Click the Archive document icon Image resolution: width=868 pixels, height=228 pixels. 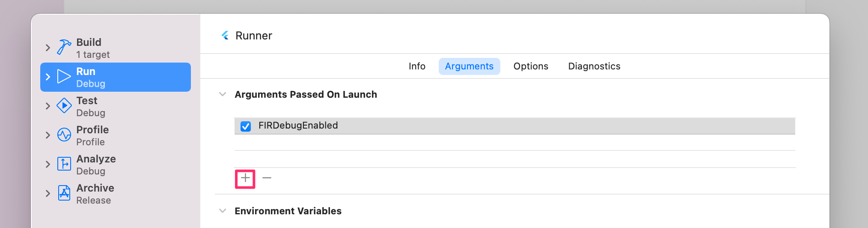(x=64, y=193)
